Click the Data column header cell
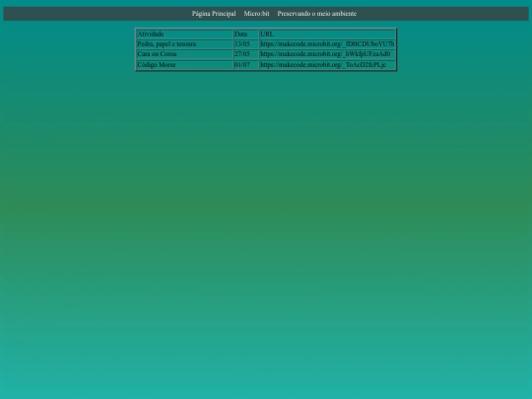Screen dimensions: 532x399 pyautogui.click(x=246, y=33)
